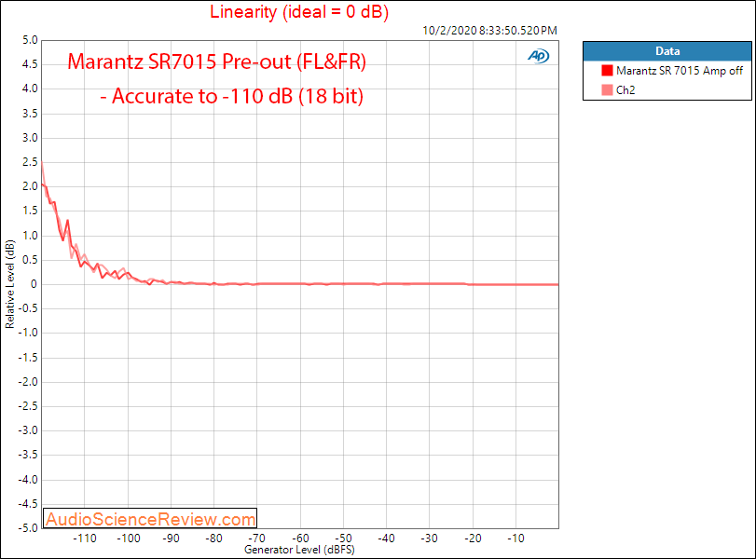Click the '-30' x-axis tick label
This screenshot has width=756, height=559.
[x=429, y=539]
